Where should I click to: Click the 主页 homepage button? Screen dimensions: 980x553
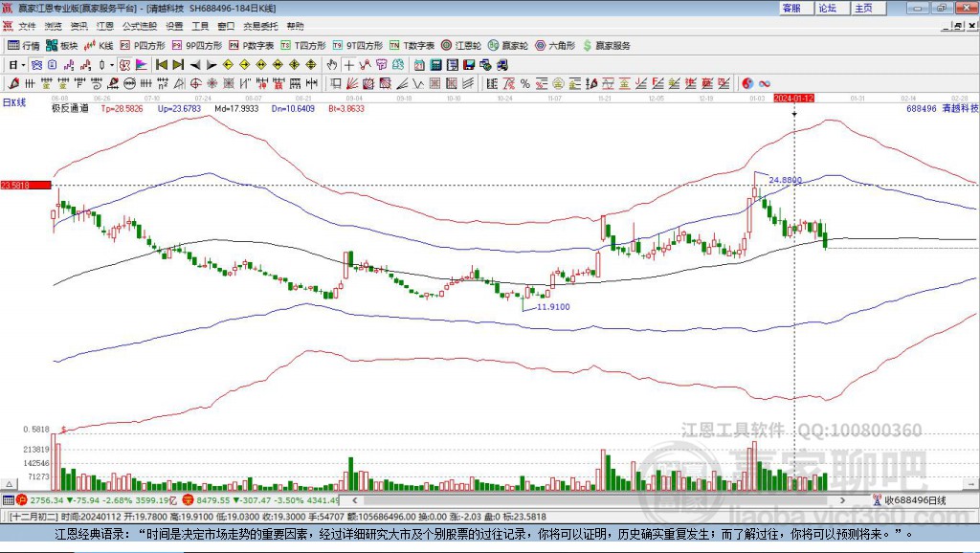867,8
